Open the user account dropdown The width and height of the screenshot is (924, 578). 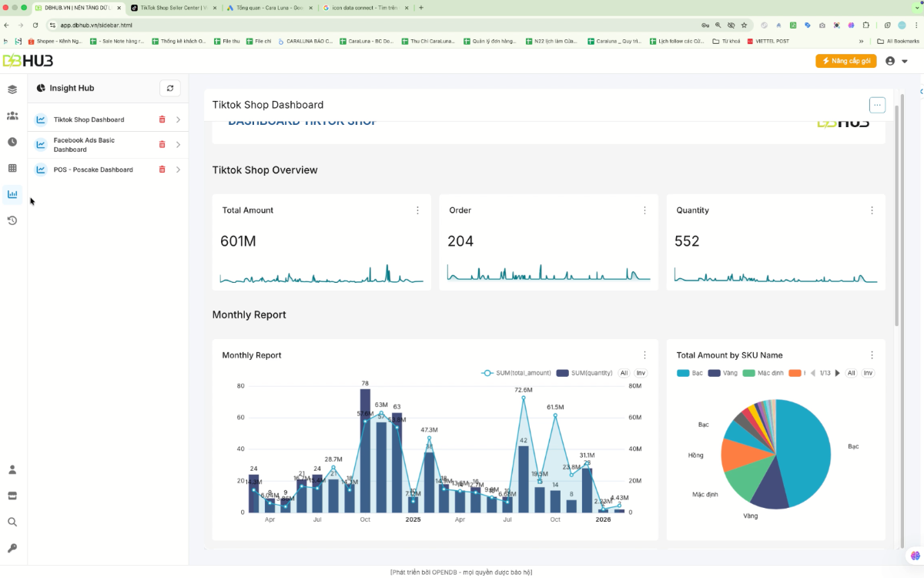pos(896,61)
